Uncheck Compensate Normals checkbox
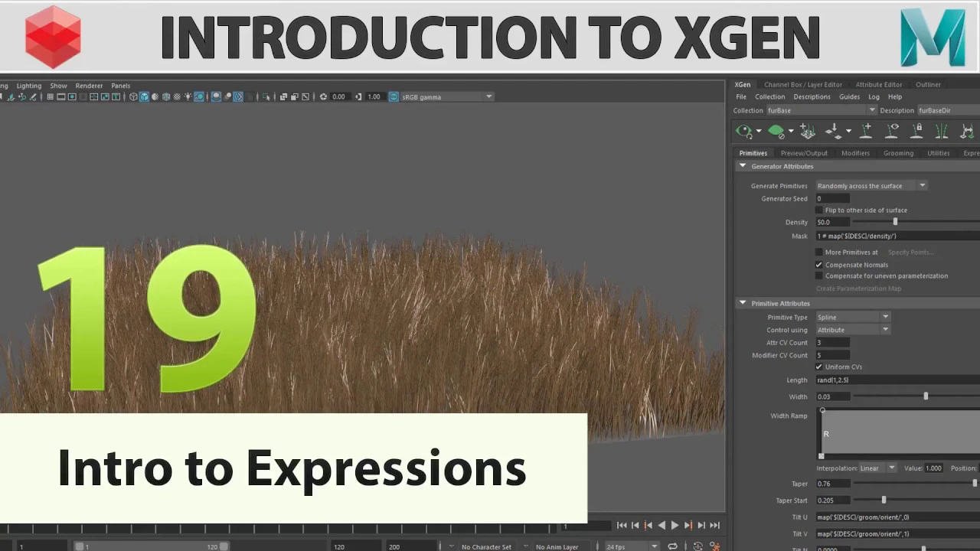The image size is (980, 551). pos(819,265)
